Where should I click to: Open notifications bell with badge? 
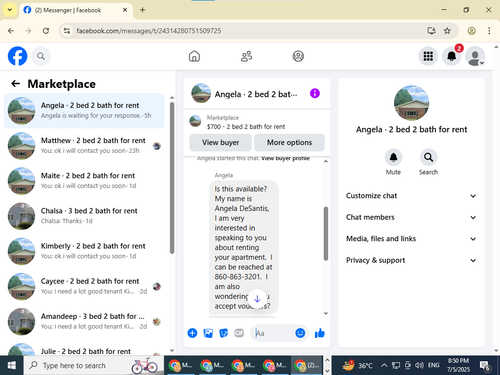(452, 56)
